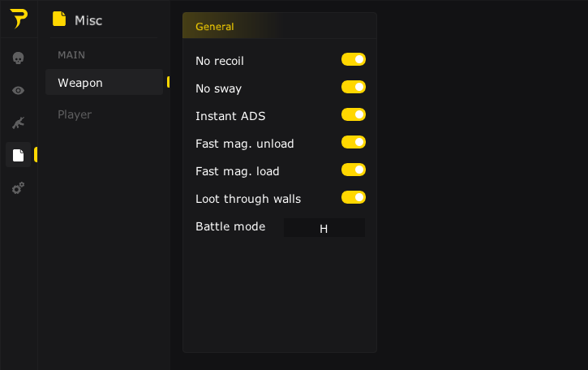This screenshot has height=370, width=588.
Task: Disable the No recoil toggle
Action: (x=353, y=59)
